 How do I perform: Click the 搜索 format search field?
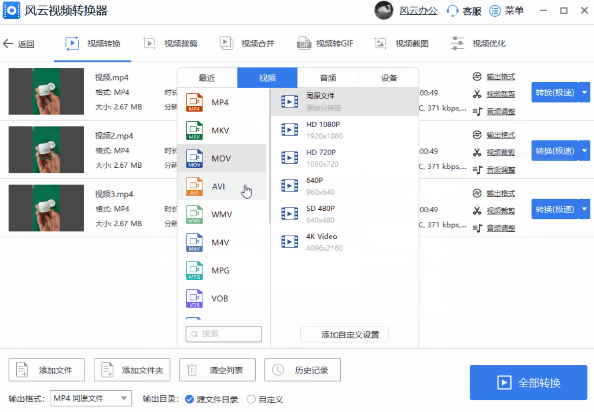(x=224, y=334)
